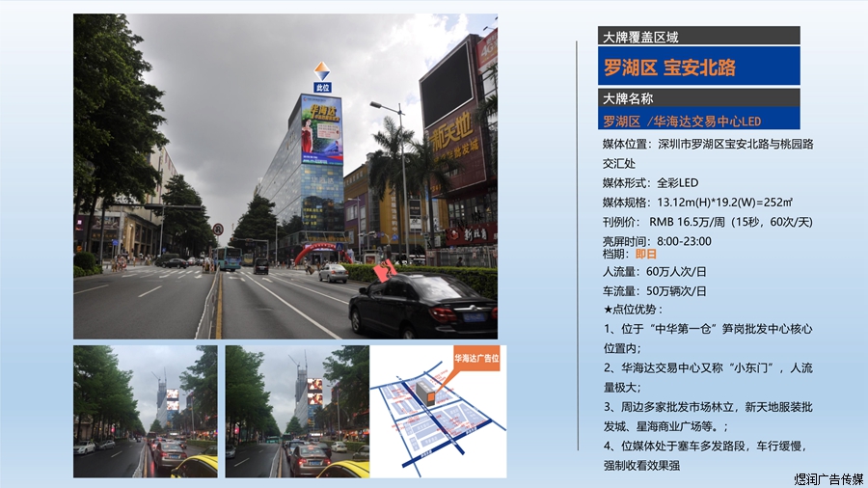
Task: Select the '刊例价：RMB 16.5万/周' line
Action: tap(708, 222)
